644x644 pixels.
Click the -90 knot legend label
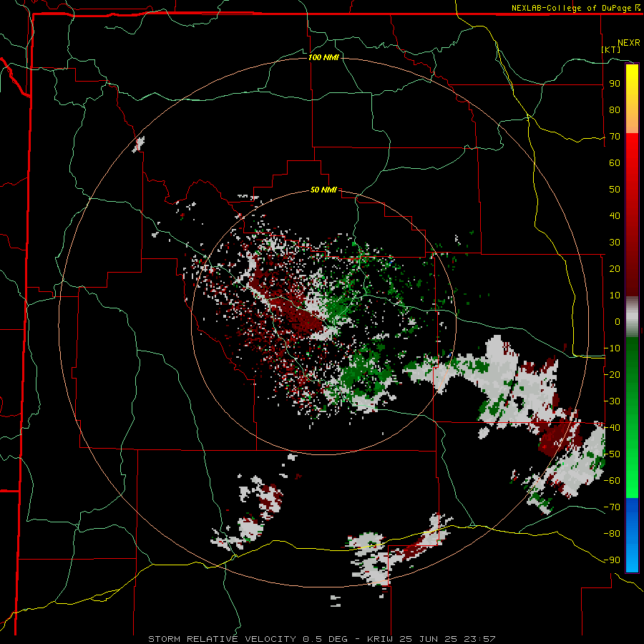click(x=612, y=560)
